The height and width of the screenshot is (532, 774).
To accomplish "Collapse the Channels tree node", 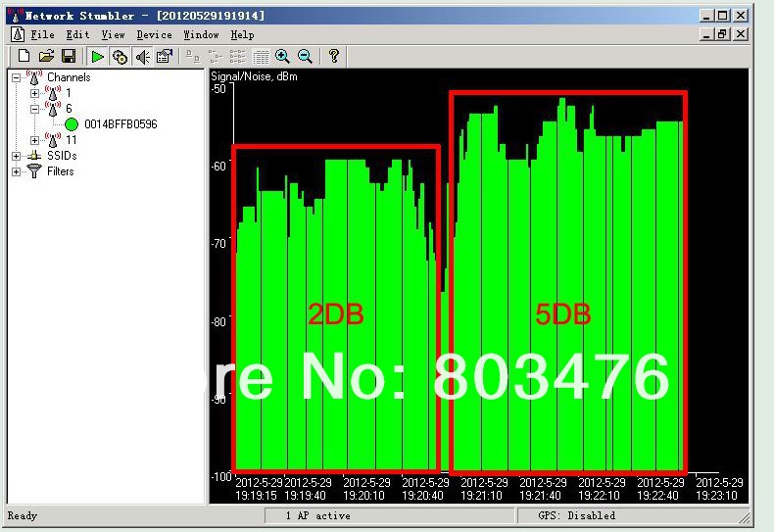I will [17, 77].
